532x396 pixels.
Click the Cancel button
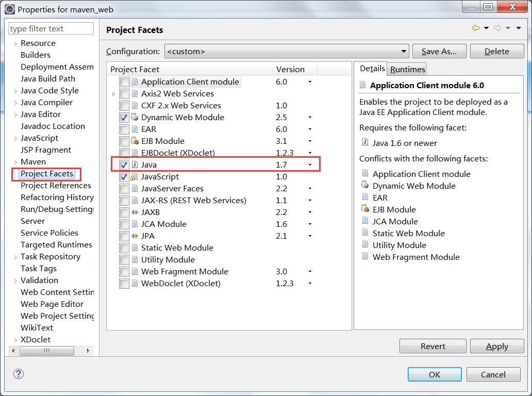coord(493,374)
